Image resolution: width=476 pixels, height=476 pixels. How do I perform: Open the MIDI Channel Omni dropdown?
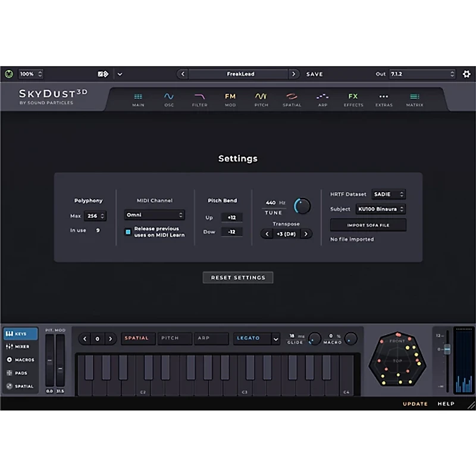coord(154,215)
